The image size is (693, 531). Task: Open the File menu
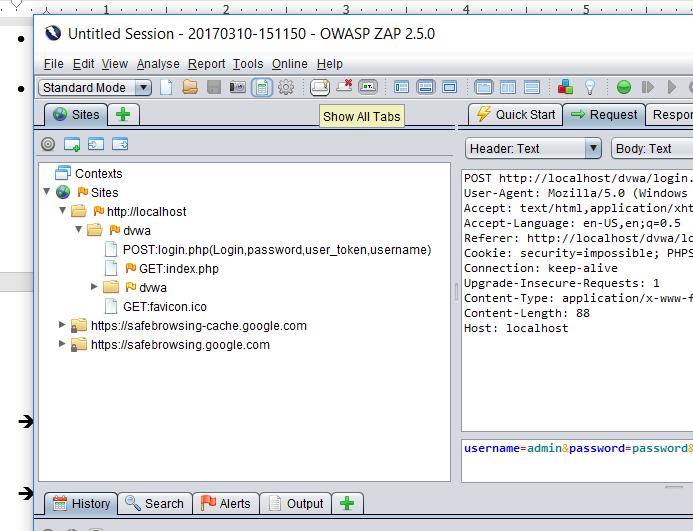(x=53, y=64)
